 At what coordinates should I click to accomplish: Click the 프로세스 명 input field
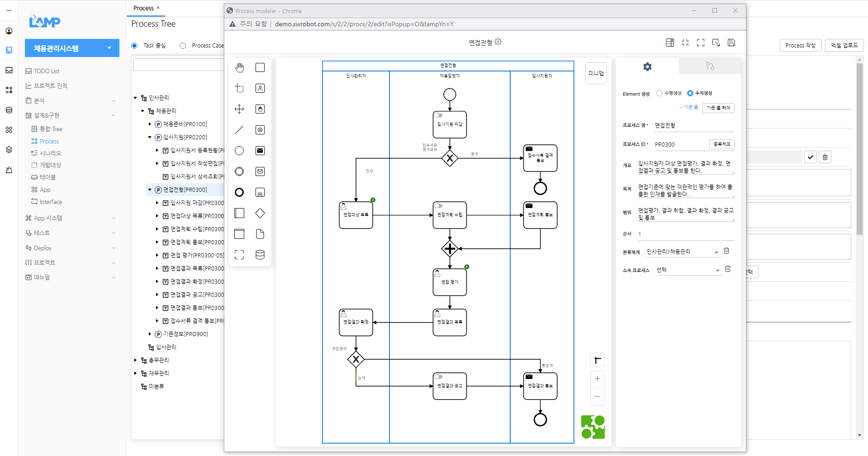click(x=694, y=126)
